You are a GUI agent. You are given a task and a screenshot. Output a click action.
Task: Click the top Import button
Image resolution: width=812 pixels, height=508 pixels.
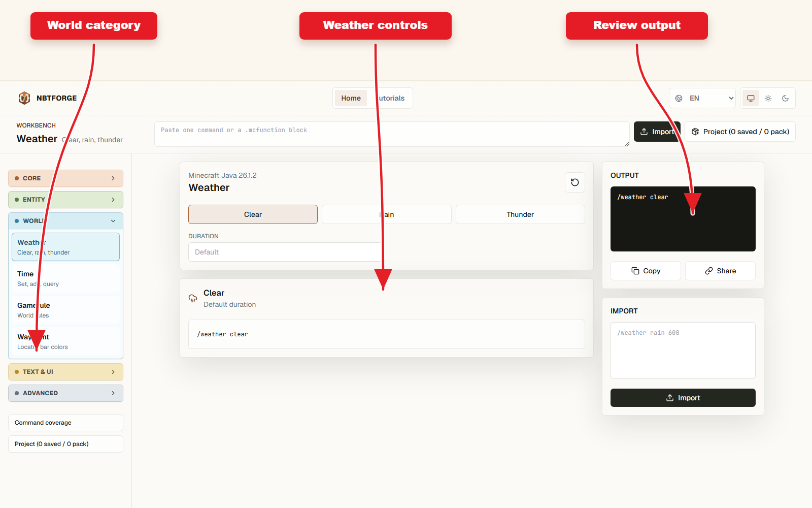point(657,132)
